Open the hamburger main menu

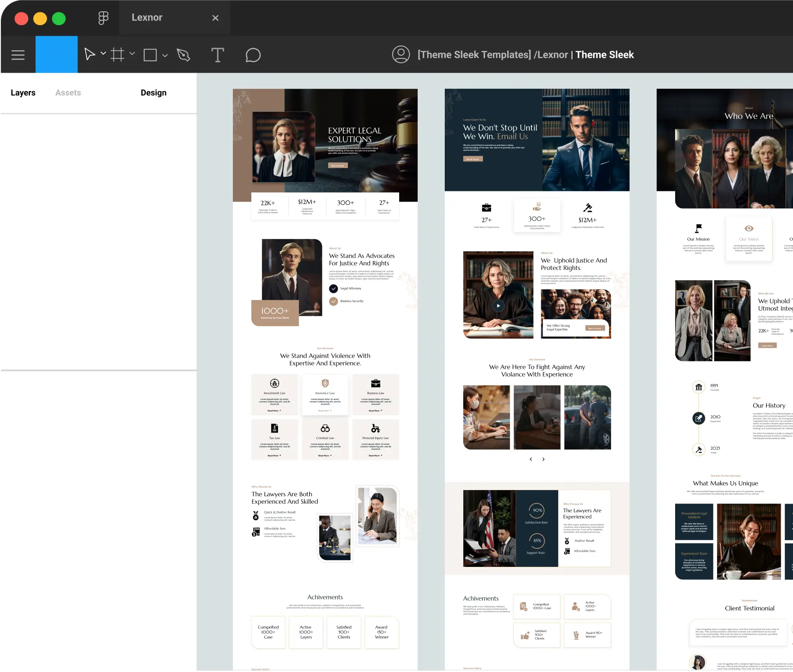[18, 55]
